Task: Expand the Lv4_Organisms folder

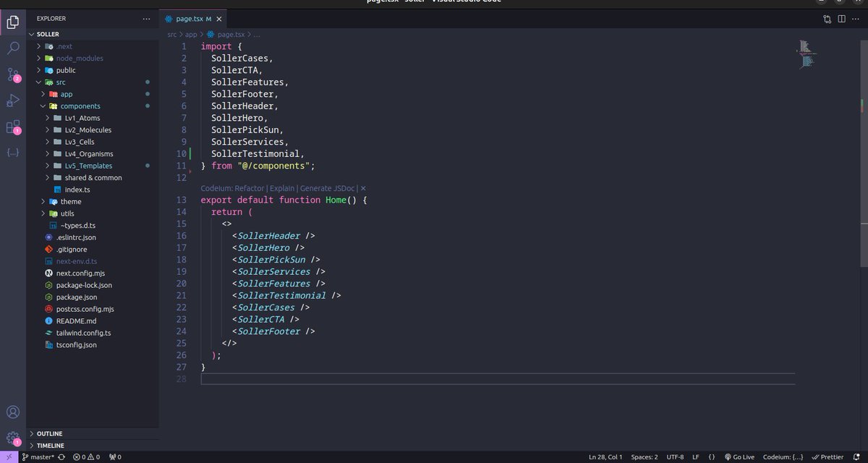Action: coord(93,154)
